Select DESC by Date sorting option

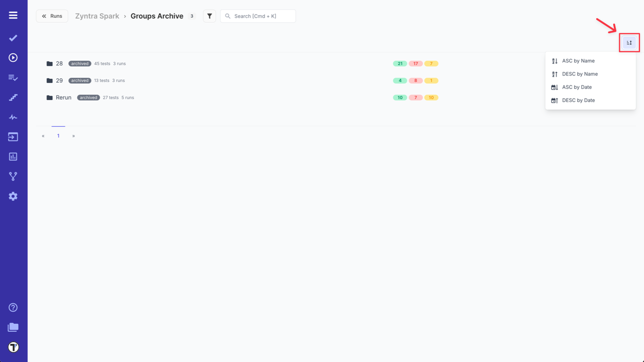point(579,100)
